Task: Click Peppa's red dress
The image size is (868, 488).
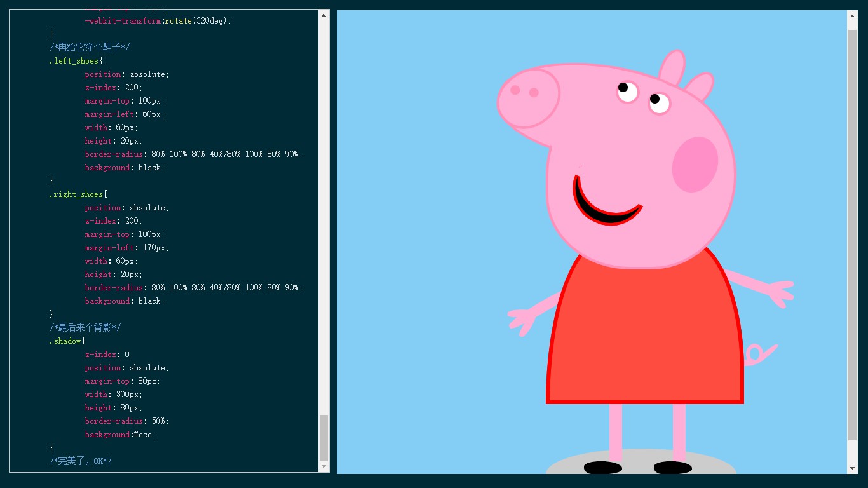Action: (644, 330)
